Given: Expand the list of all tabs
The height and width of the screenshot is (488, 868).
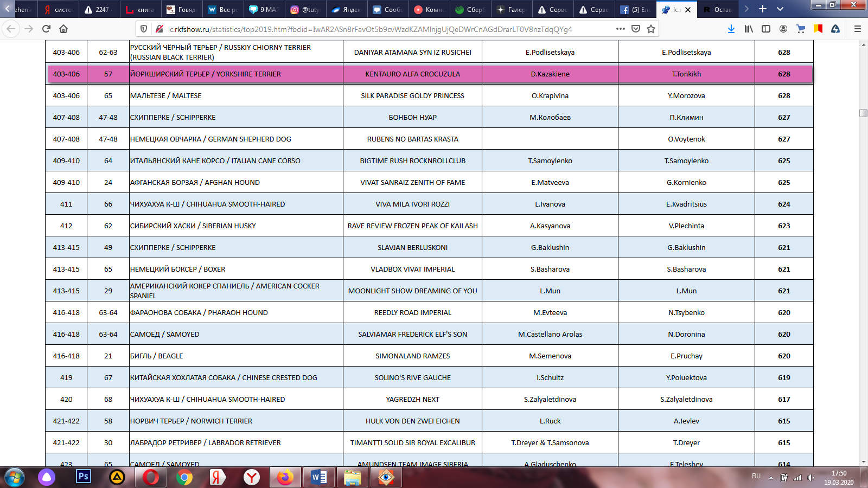Looking at the screenshot, I should point(780,9).
